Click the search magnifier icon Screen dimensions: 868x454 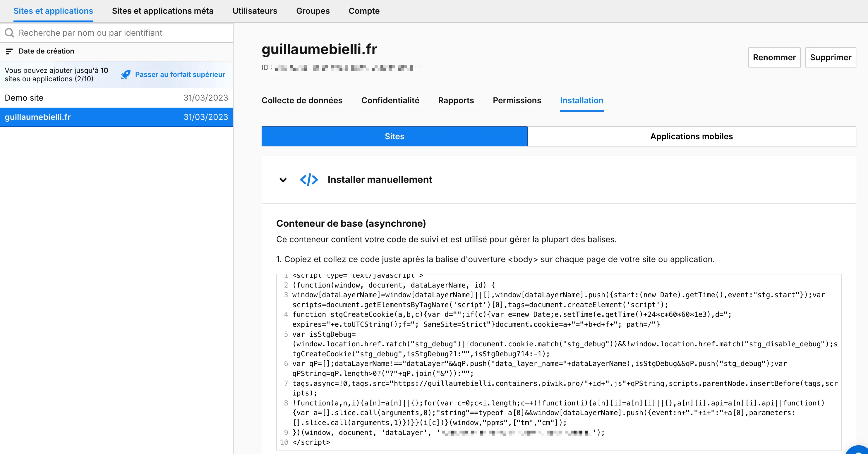pyautogui.click(x=9, y=33)
